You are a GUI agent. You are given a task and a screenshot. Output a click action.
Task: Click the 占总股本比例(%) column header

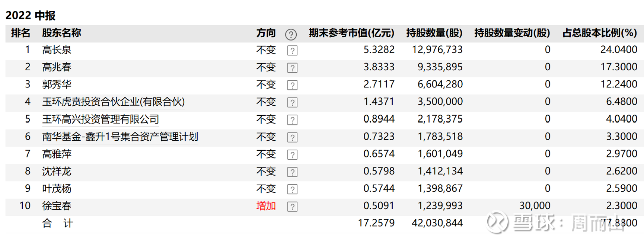click(599, 33)
